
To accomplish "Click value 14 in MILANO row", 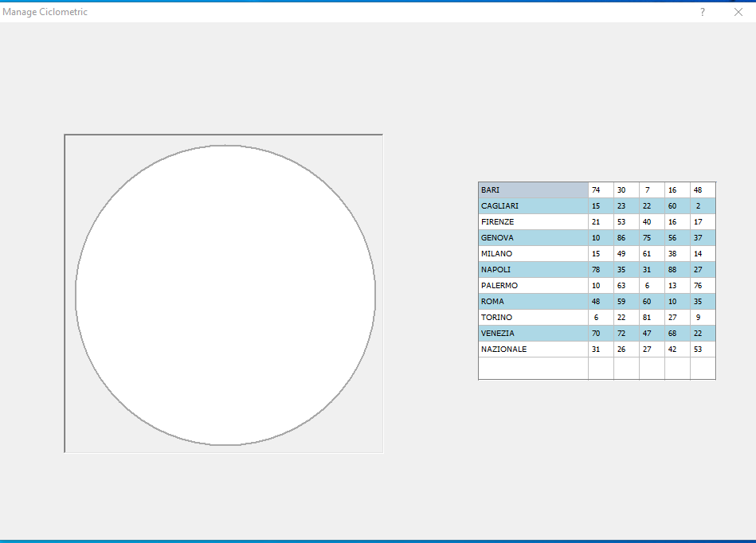I will [703, 253].
